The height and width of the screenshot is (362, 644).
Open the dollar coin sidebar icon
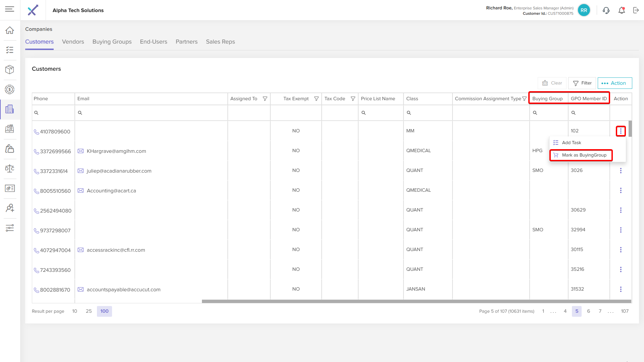[10, 89]
